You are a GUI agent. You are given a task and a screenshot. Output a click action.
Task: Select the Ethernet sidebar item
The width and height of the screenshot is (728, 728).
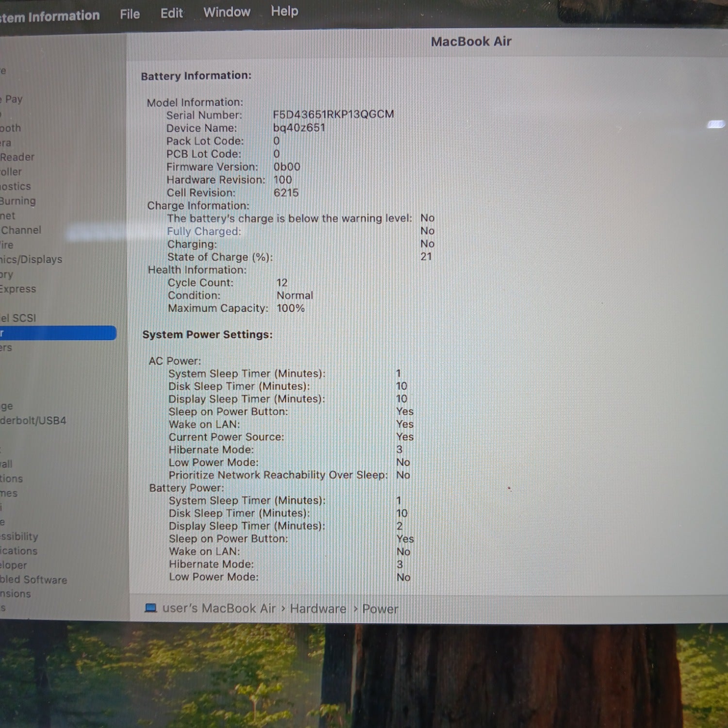click(8, 215)
